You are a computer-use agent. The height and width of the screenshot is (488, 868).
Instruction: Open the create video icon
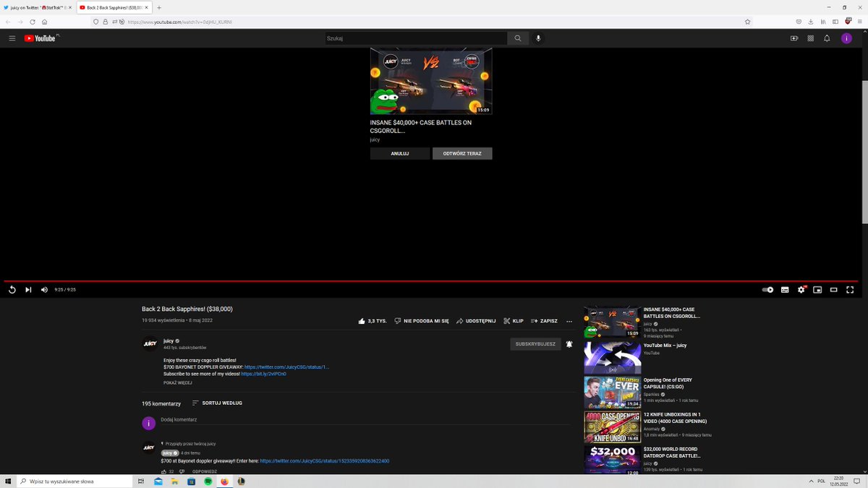pyautogui.click(x=794, y=38)
